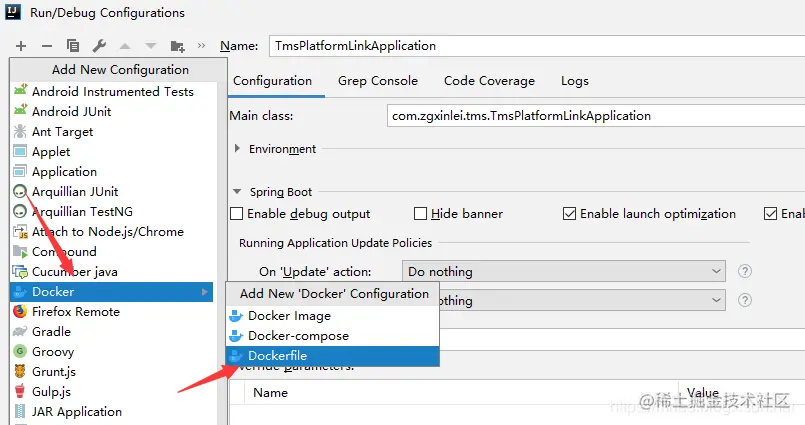This screenshot has width=805, height=425.
Task: Choose Docker-compose from the submenu
Action: 333,336
